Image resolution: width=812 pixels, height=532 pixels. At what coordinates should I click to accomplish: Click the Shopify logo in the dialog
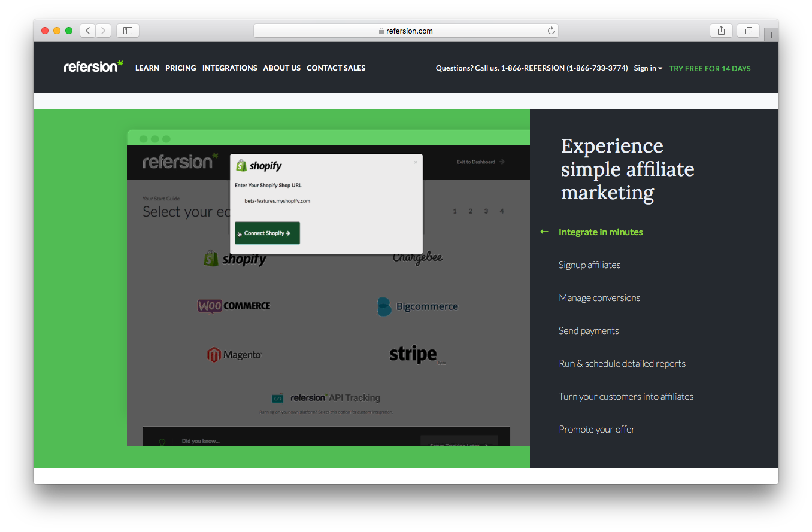[x=259, y=166]
